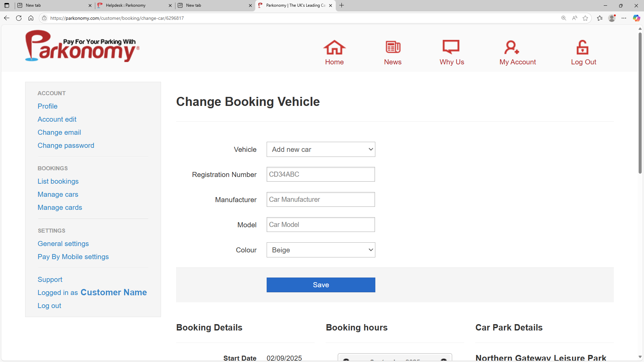Click the Registration Number field
644x362 pixels.
321,174
